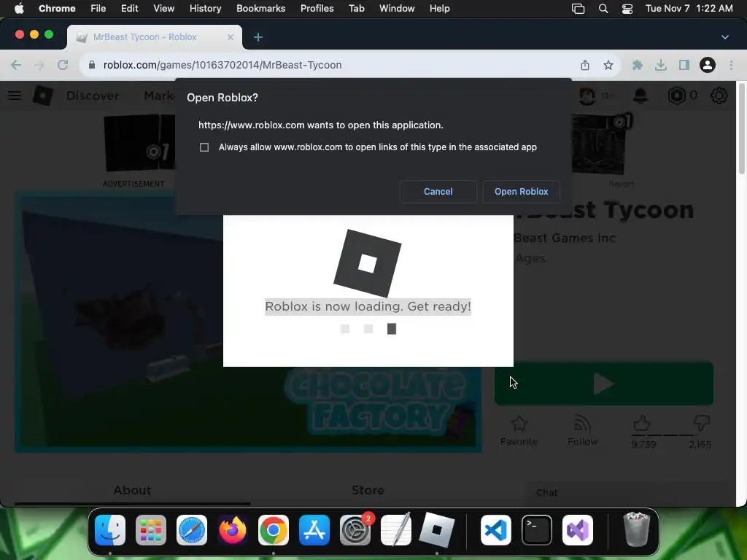Open Safari from the Dock

(x=192, y=530)
